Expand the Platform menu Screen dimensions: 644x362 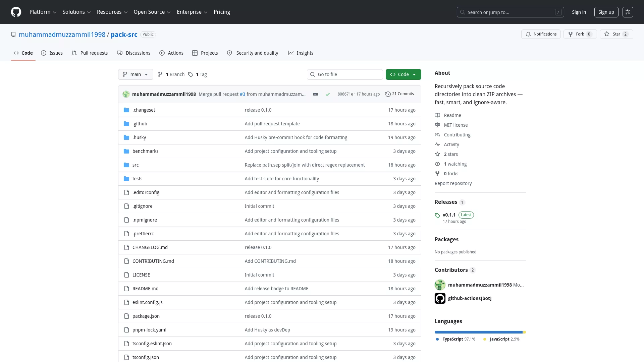point(43,12)
